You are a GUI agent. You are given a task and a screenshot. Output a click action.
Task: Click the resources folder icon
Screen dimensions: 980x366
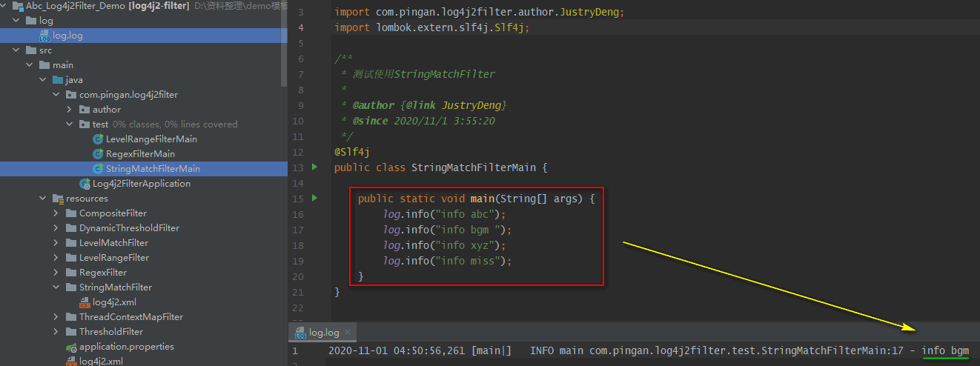(x=58, y=199)
